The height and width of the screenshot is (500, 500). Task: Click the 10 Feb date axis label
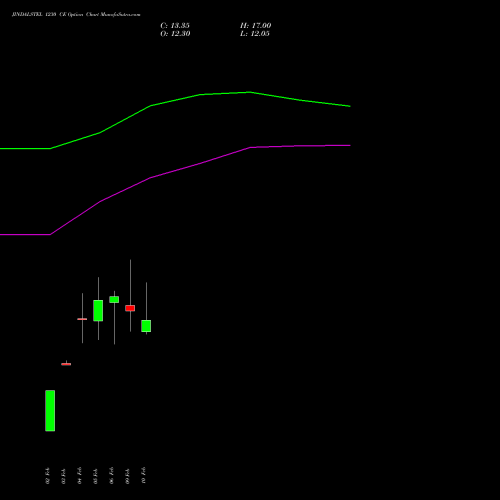(143, 476)
